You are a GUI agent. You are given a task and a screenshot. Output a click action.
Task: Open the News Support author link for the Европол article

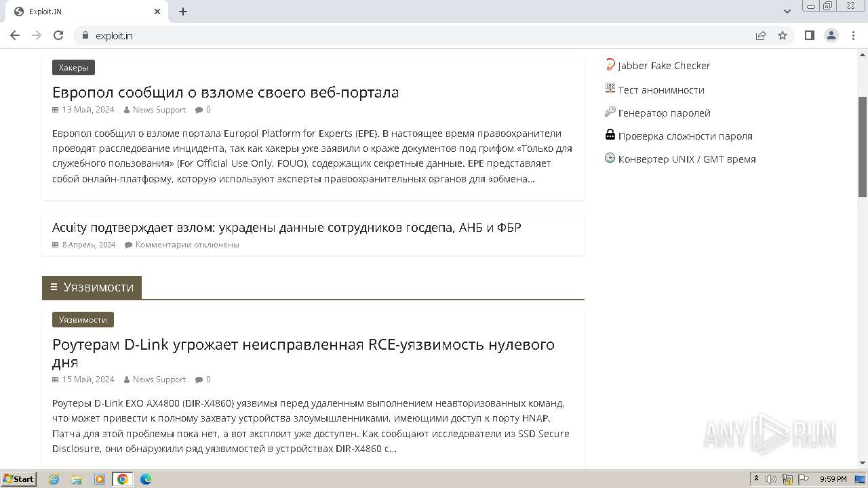(159, 110)
